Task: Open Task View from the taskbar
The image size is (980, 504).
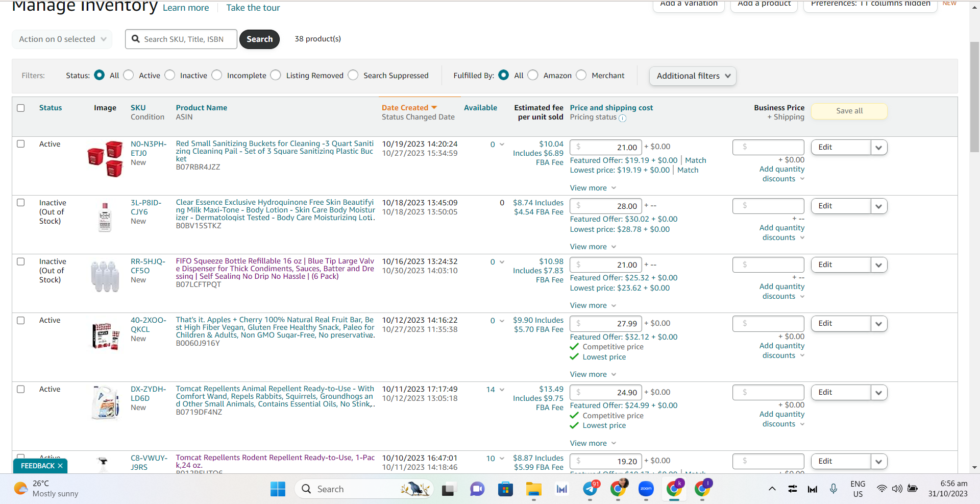Action: [x=448, y=489]
